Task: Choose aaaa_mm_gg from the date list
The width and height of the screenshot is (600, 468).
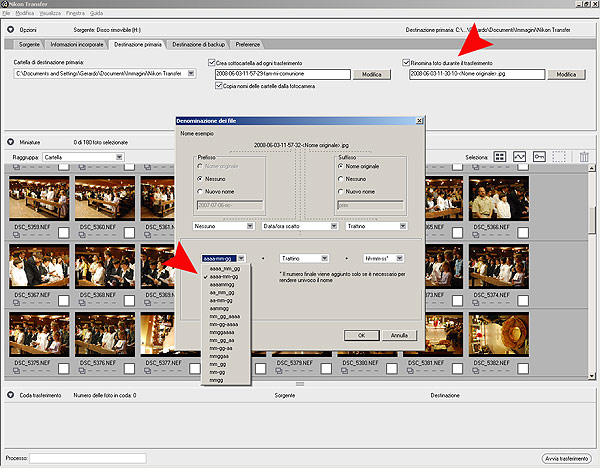Action: (225, 268)
